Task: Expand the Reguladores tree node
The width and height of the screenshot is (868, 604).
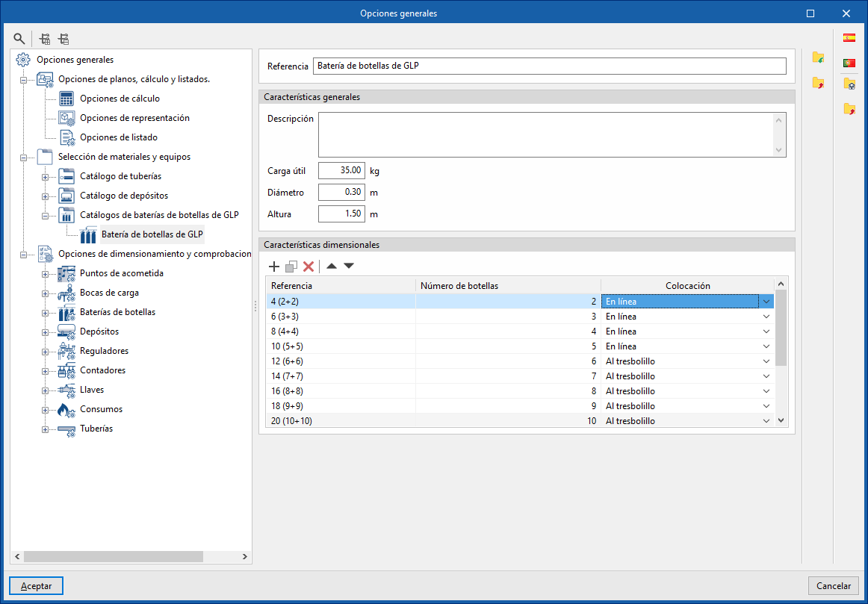Action: 45,352
